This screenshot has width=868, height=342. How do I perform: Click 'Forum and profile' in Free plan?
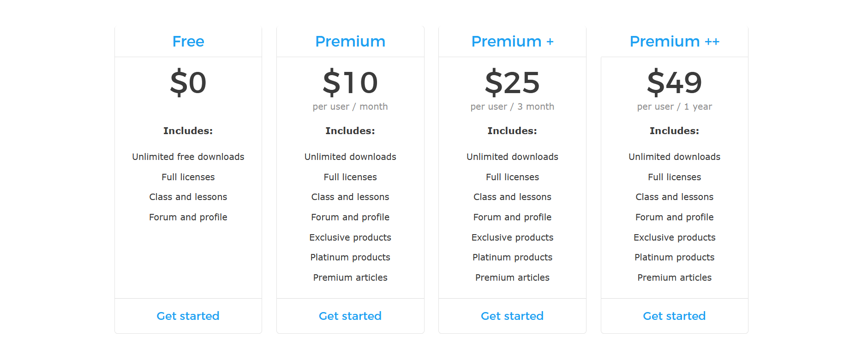coord(188,217)
